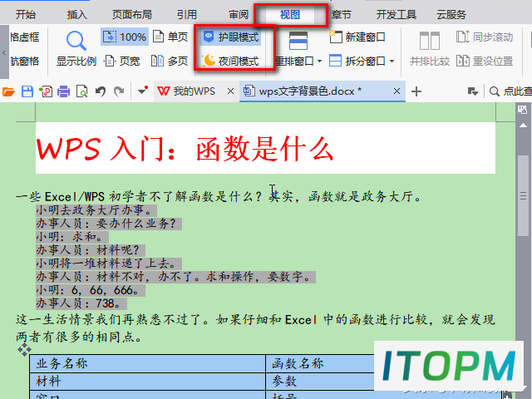Click the line 小明去政务大厅办事。
Viewport: 532px width, 399px height.
coord(96,210)
